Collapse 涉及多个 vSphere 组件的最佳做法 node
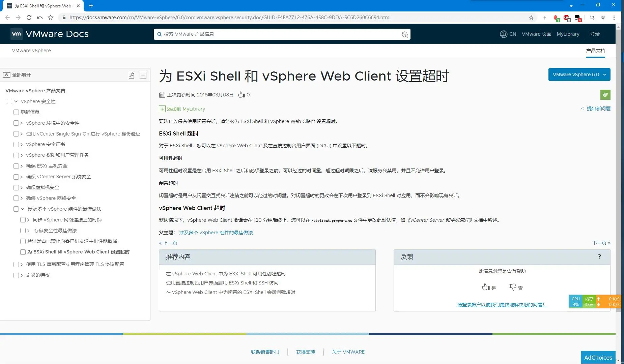The height and width of the screenshot is (364, 624). (23, 209)
